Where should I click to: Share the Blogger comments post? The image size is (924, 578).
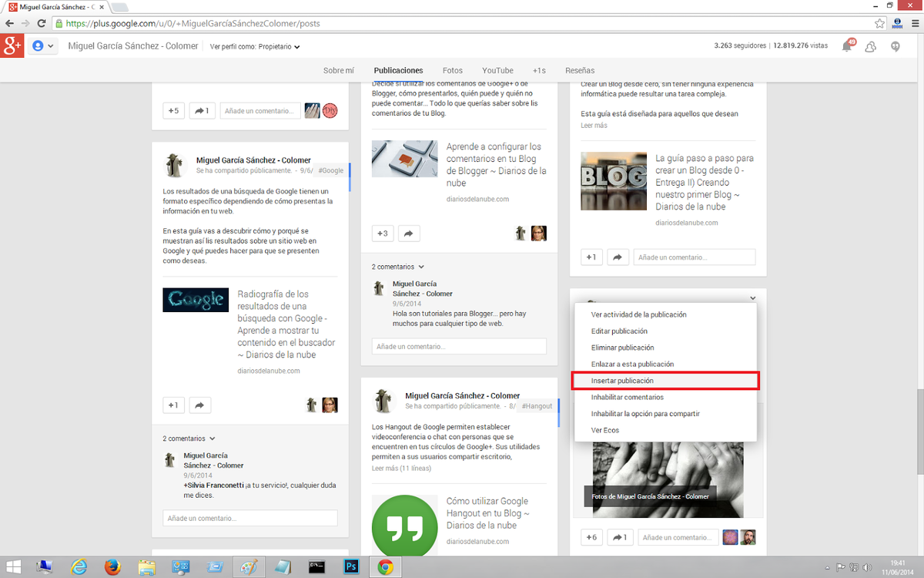[x=408, y=233]
